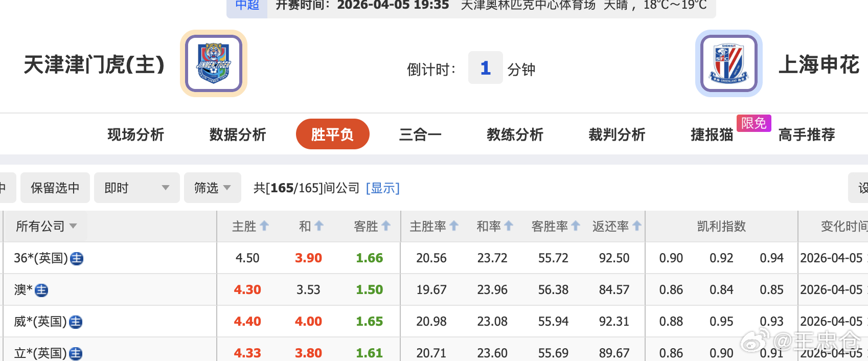Screen dimensions: 868x361
Task: Click company name 威*(英国)
Action: [40, 322]
